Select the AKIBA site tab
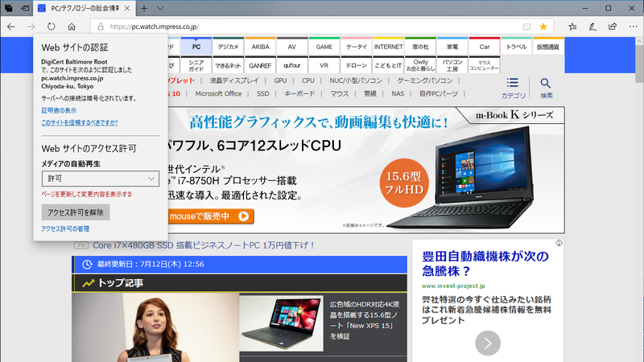Image resolution: width=644 pixels, height=362 pixels. coord(260,47)
